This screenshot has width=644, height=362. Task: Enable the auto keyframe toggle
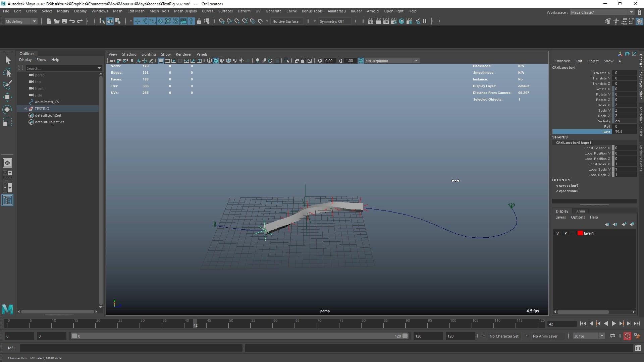pos(628,336)
